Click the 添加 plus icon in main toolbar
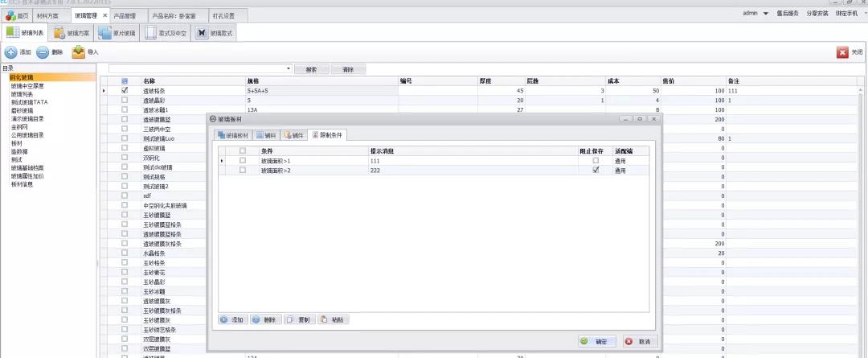The image size is (868, 358). point(11,52)
